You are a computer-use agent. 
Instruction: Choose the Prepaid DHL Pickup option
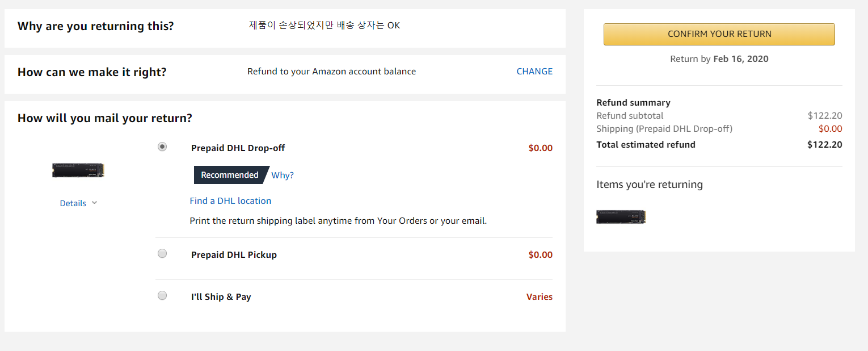(162, 254)
